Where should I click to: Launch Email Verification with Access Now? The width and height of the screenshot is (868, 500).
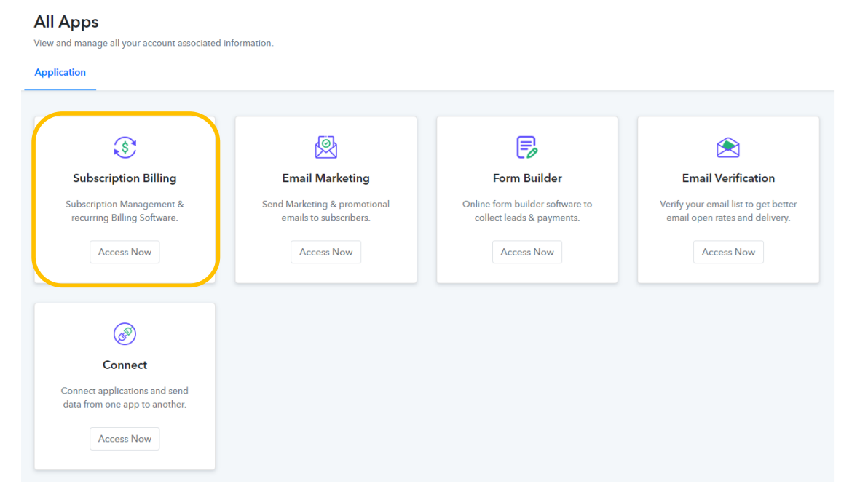click(728, 252)
